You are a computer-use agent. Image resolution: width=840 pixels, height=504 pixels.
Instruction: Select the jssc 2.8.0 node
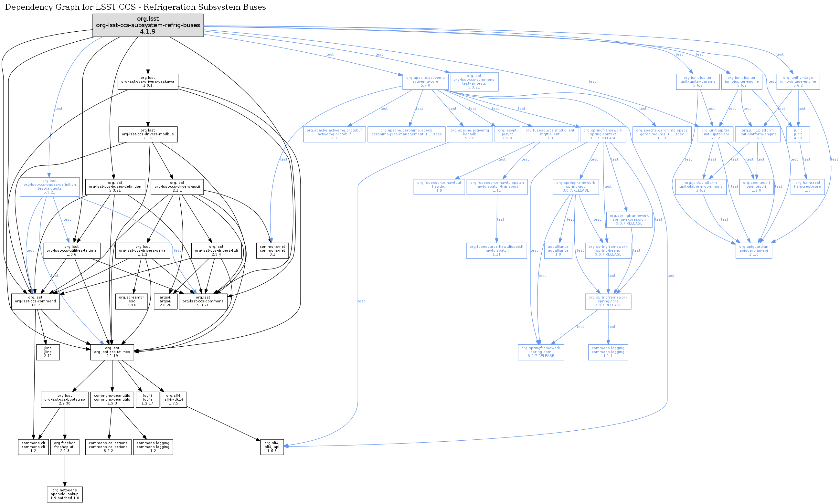(x=132, y=301)
